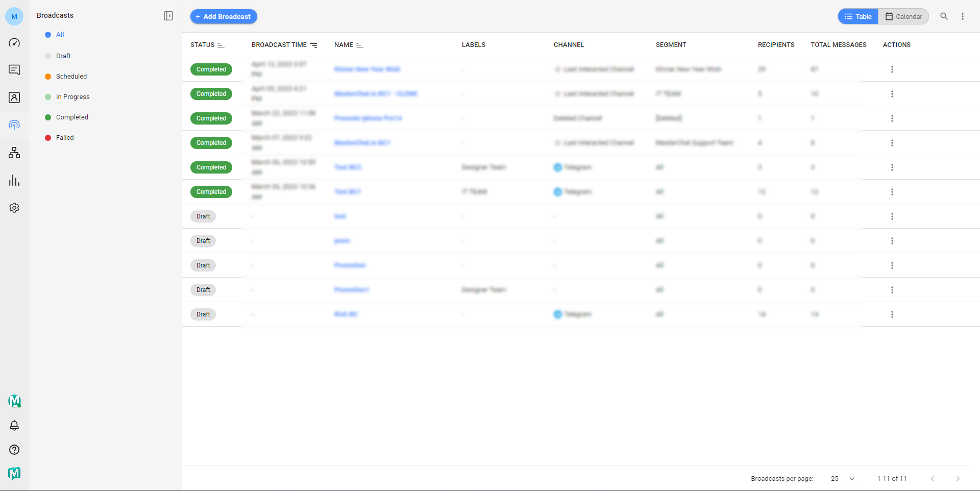980x491 pixels.
Task: Open actions menu for first Draft row
Action: click(892, 216)
